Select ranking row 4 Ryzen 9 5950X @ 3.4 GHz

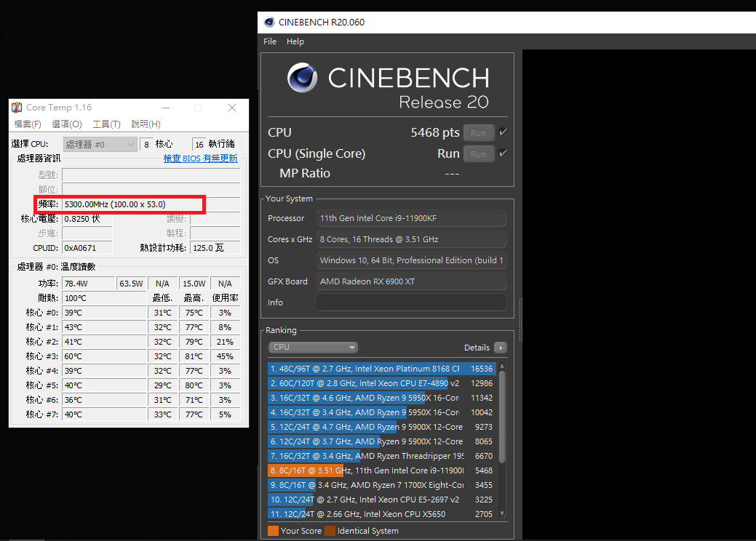(x=382, y=412)
